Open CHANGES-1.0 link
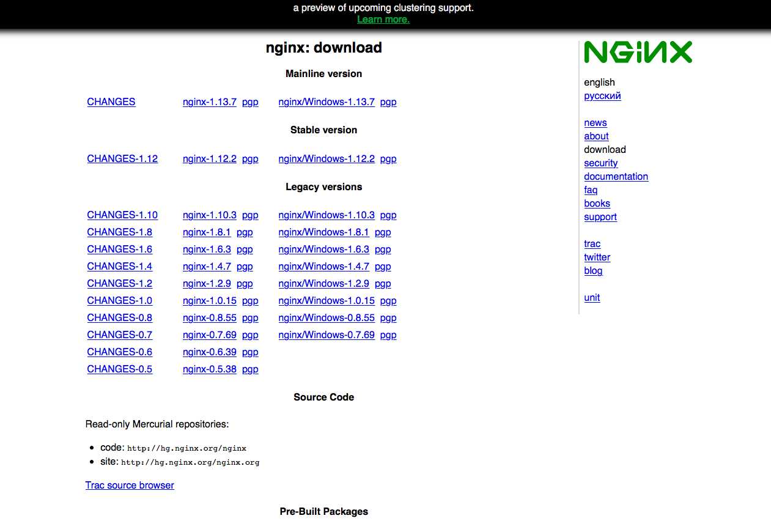Viewport: 771px width, 532px height. (x=120, y=301)
